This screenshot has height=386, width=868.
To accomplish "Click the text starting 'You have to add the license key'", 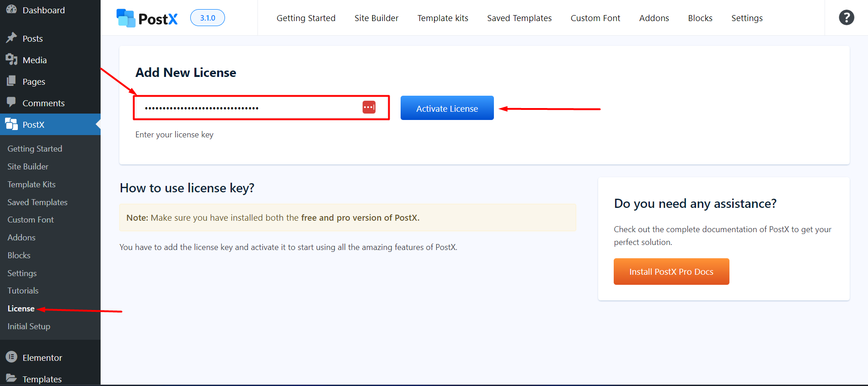I will coord(288,247).
